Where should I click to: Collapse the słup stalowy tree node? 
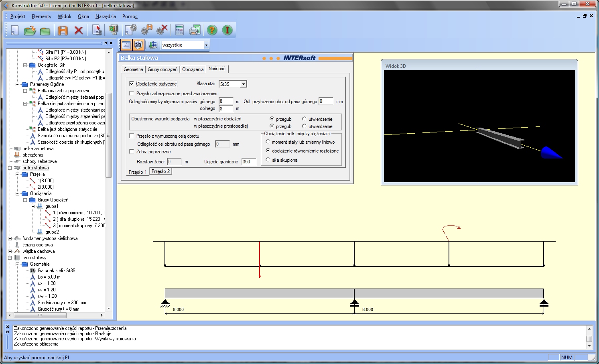point(10,258)
